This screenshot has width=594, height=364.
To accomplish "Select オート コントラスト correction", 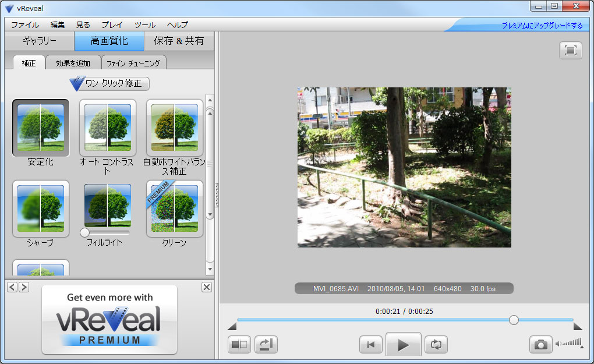I will click(x=107, y=127).
